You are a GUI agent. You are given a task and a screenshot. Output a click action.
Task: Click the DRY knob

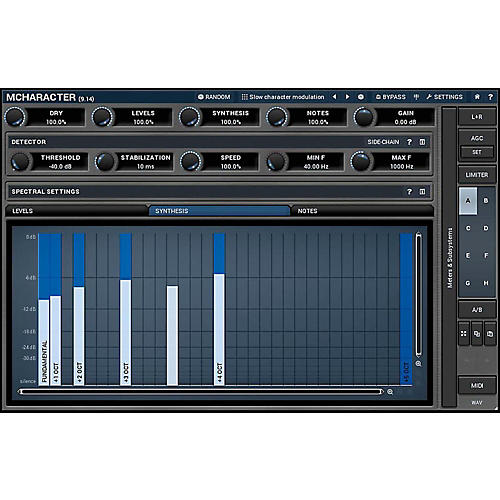pos(15,117)
